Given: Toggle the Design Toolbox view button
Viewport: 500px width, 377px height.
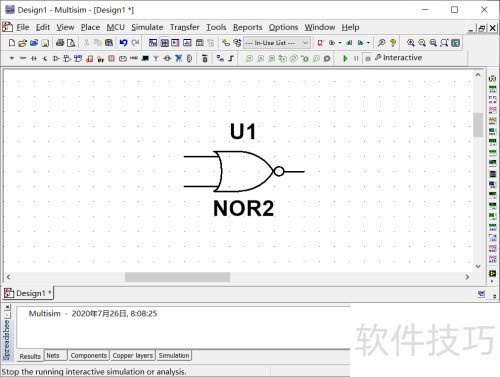Looking at the screenshot, I should click(x=153, y=43).
